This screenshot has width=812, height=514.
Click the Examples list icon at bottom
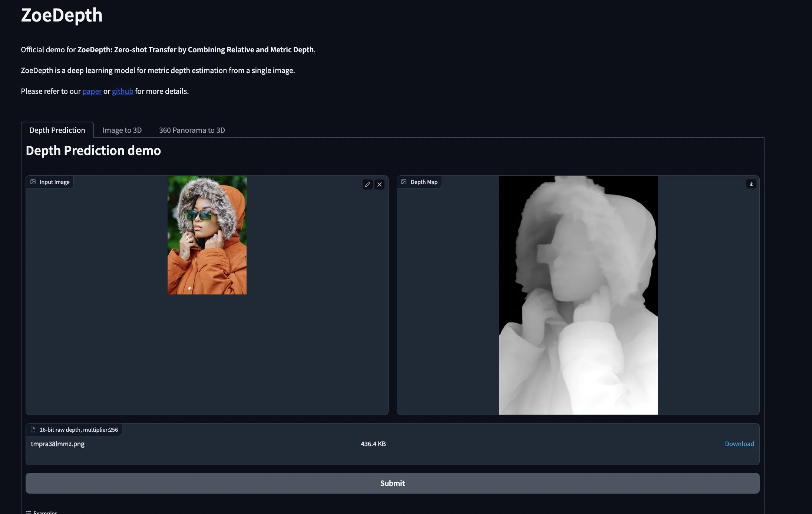29,512
